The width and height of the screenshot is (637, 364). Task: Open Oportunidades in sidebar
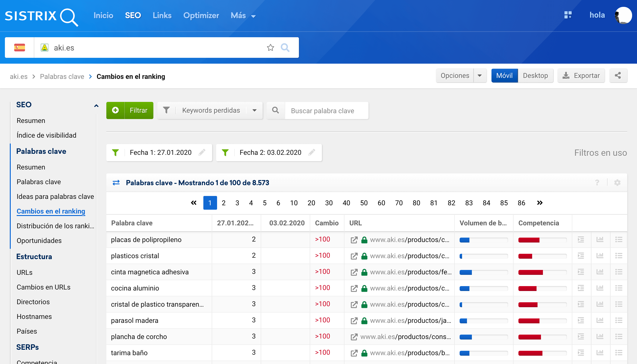(x=39, y=241)
